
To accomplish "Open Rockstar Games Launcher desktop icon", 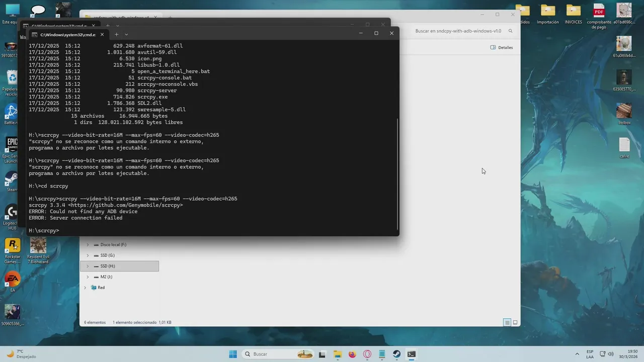I will 12,251.
